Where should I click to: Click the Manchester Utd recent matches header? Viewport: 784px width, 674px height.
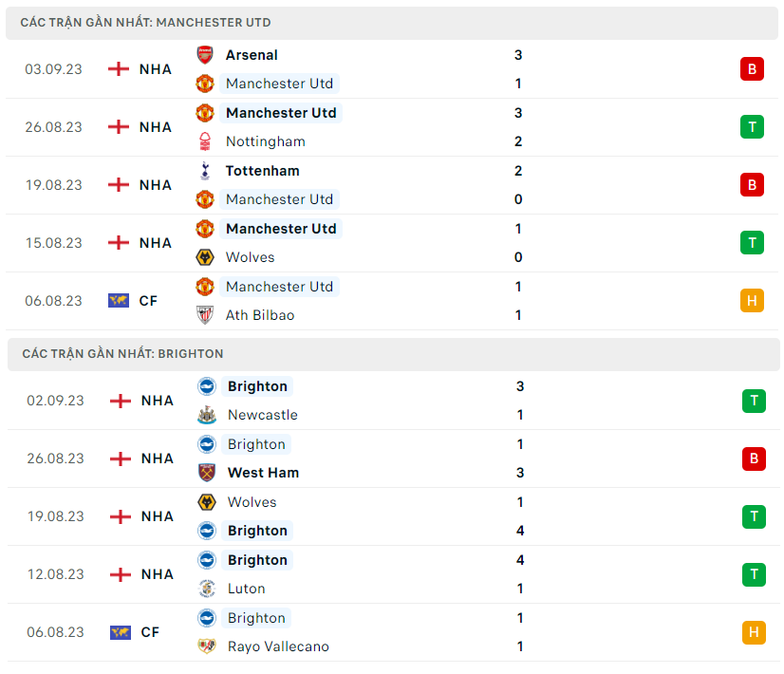pos(145,22)
